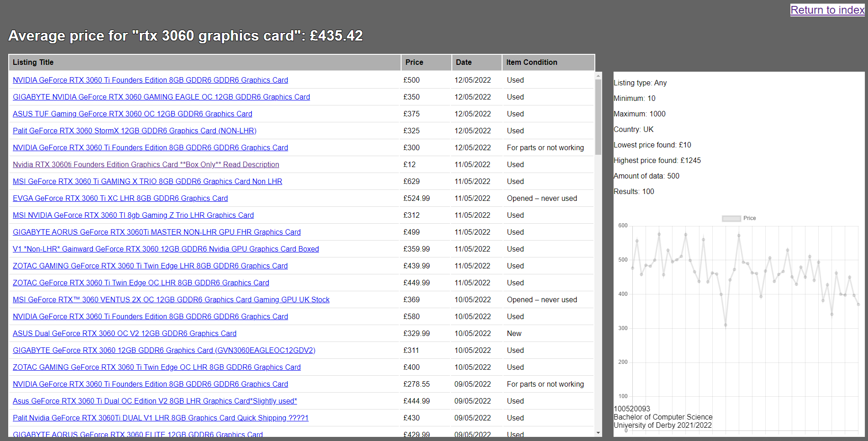Open the Nvidia RTX 3060ti Box Only listing

point(146,164)
